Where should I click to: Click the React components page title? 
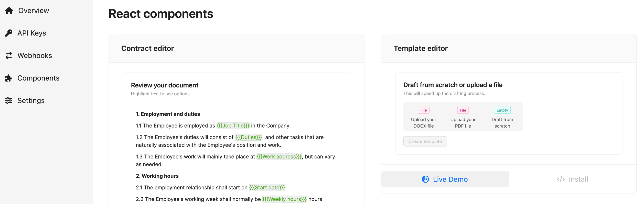[x=161, y=14]
